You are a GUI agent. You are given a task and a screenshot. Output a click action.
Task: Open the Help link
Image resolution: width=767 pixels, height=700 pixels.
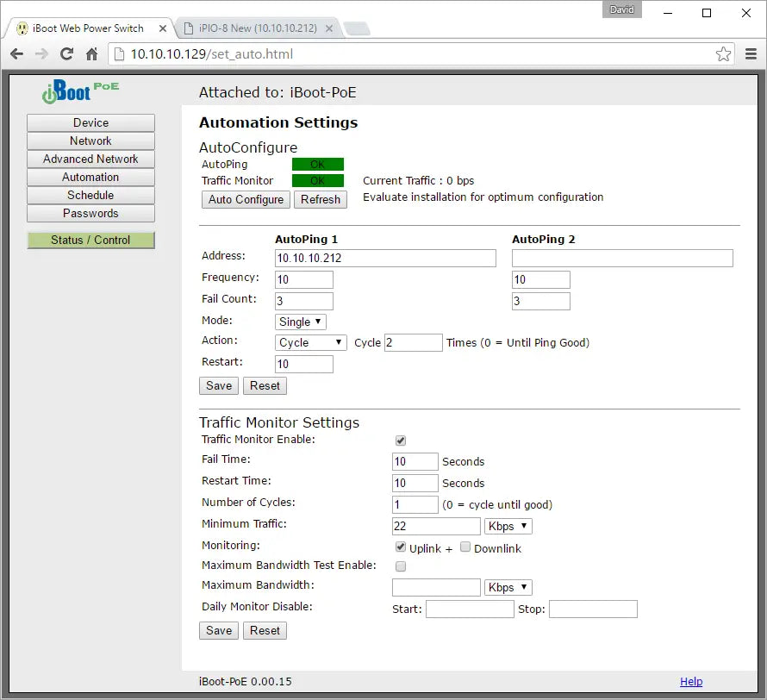pos(691,681)
